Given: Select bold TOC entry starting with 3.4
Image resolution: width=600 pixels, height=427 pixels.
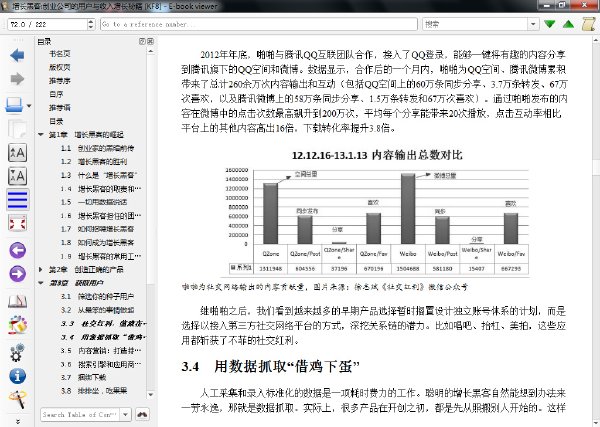Looking at the screenshot, I should [103, 337].
